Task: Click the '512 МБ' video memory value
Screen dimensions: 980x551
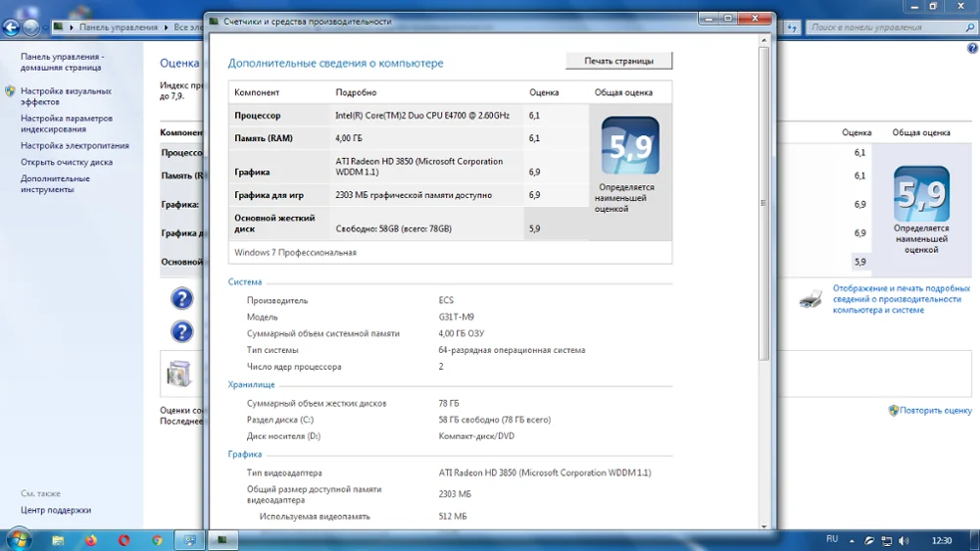Action: click(453, 517)
